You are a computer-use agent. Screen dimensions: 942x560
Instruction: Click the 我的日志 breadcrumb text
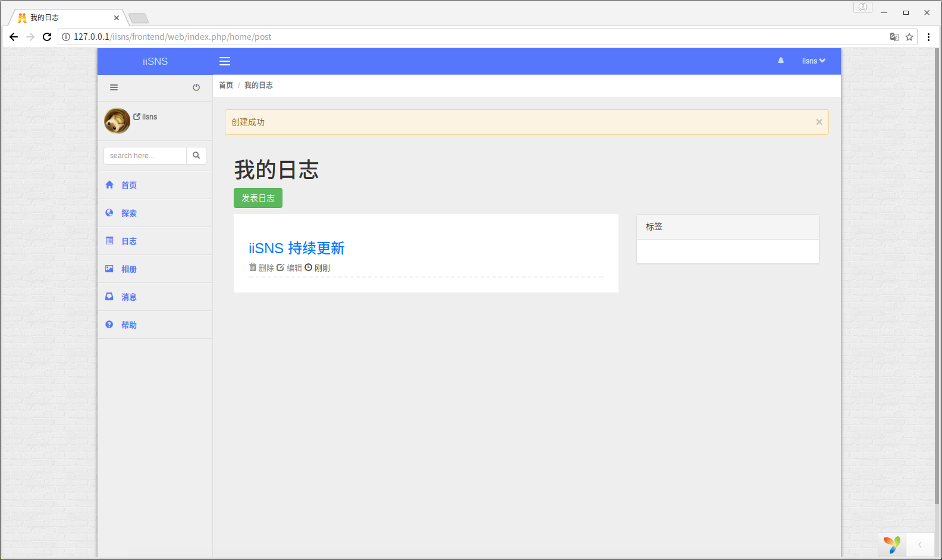259,86
